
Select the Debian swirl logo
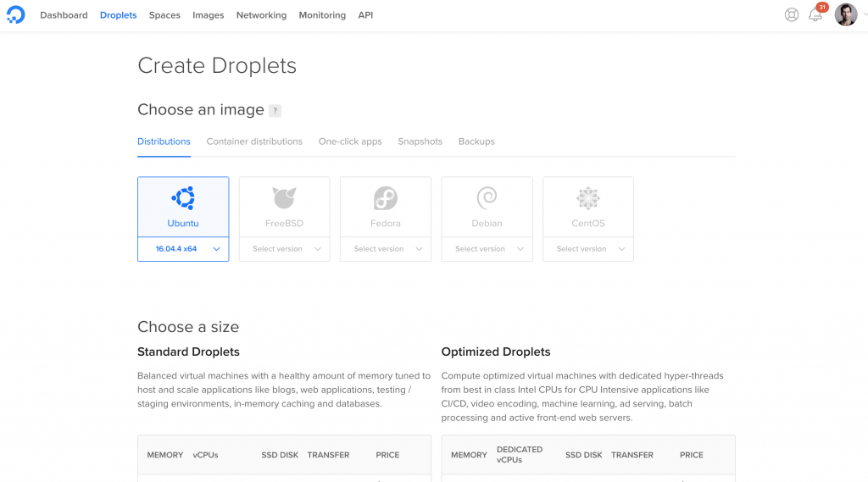coord(487,198)
